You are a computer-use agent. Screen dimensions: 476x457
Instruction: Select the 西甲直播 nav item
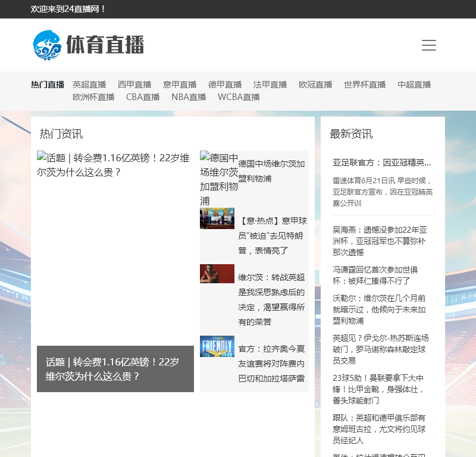click(134, 84)
